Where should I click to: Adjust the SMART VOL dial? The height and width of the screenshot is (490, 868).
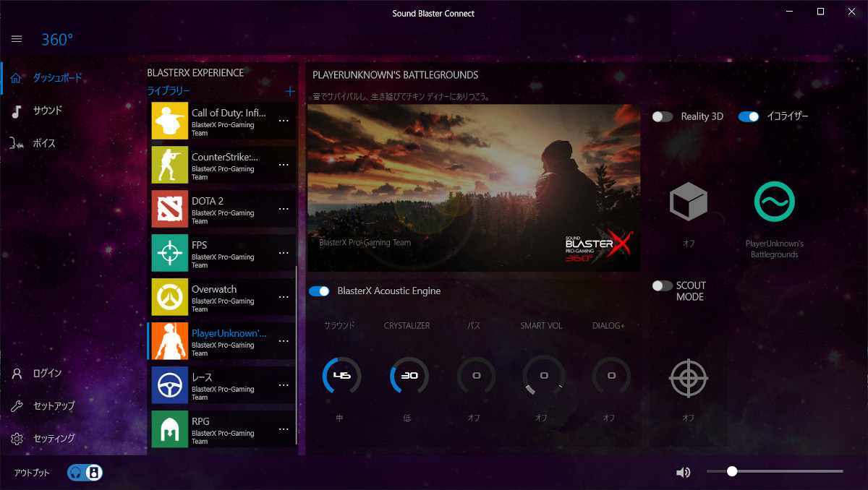(542, 376)
